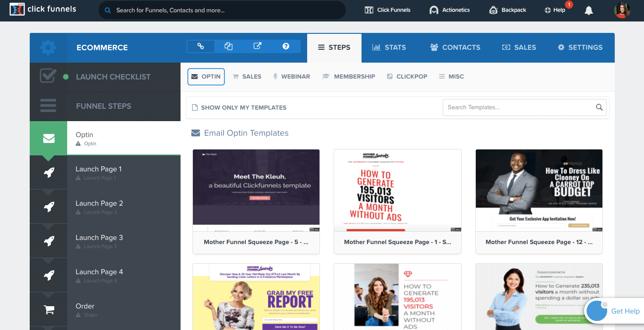644x330 pixels.
Task: Open the Help menu in top bar
Action: (x=555, y=10)
